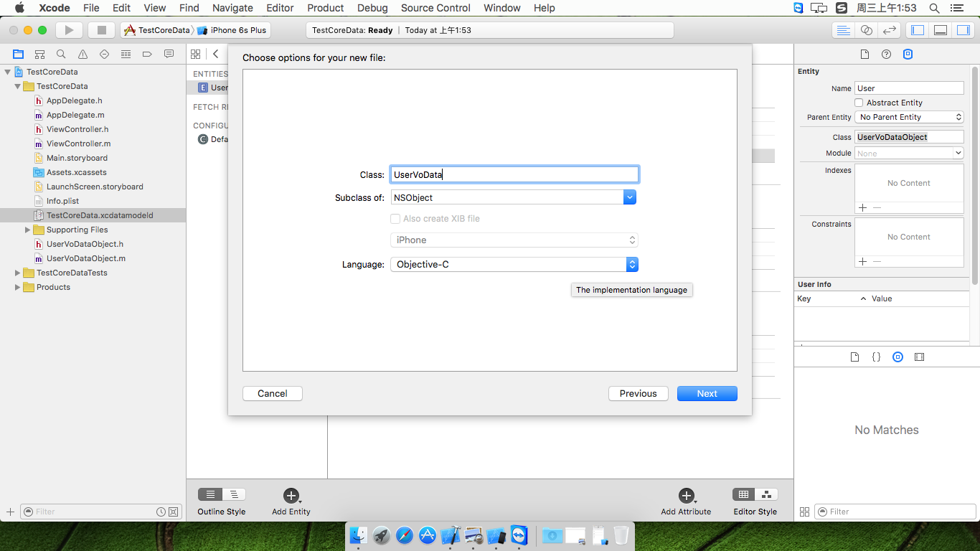Image resolution: width=980 pixels, height=551 pixels.
Task: Switch to the Standard editor
Action: [x=844, y=30]
